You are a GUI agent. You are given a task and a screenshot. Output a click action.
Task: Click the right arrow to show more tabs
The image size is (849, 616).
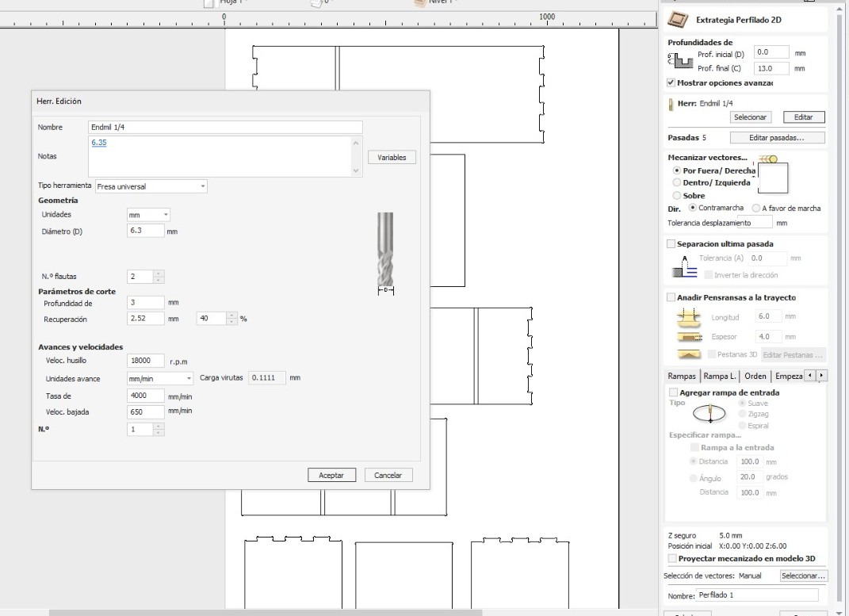(x=820, y=376)
